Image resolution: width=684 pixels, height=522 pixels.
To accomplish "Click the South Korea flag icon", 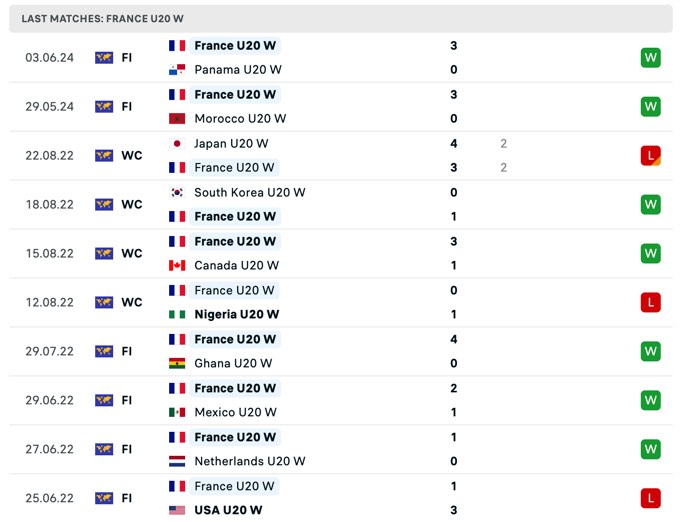I will tap(177, 192).
